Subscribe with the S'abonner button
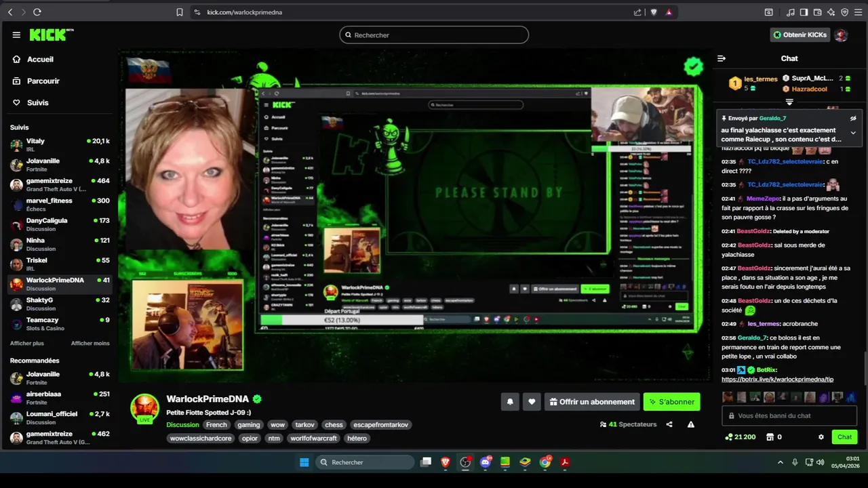 click(x=671, y=402)
